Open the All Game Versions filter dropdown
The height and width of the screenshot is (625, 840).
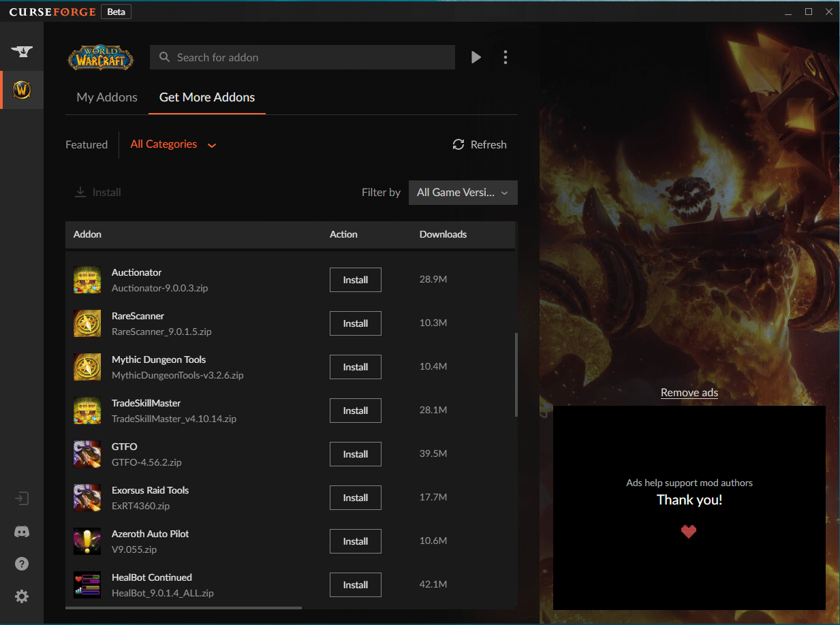point(463,193)
